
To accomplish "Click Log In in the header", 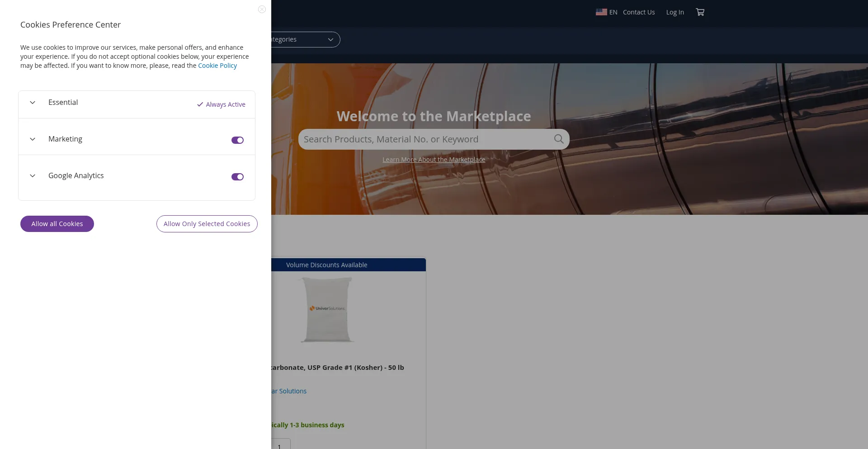I will pos(675,12).
